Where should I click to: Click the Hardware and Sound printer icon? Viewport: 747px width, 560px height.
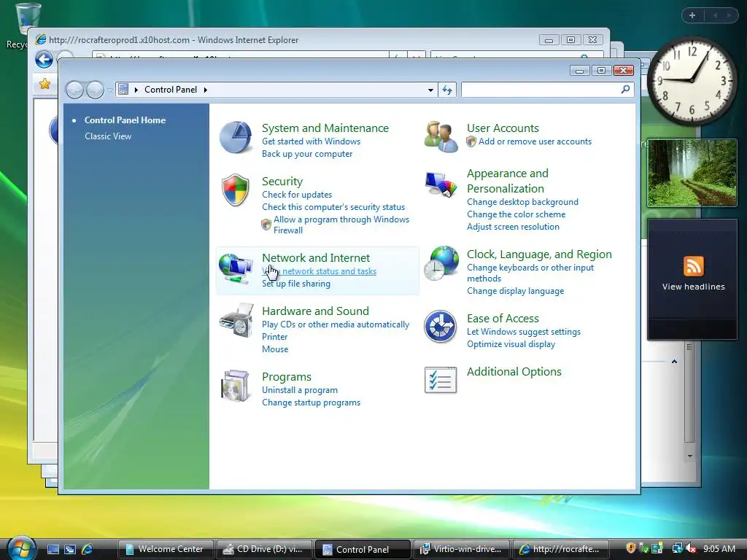pos(236,321)
